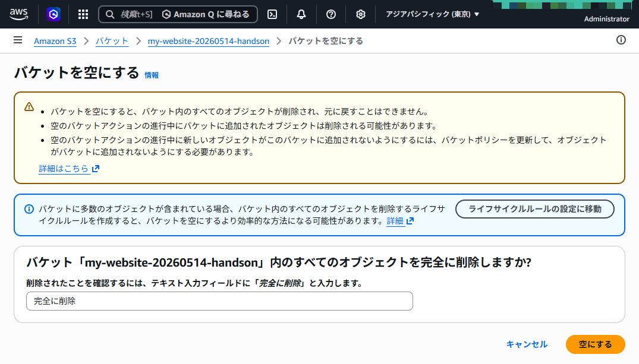Open the services grid menu
Screen dimensions: 639x364
pos(83,14)
